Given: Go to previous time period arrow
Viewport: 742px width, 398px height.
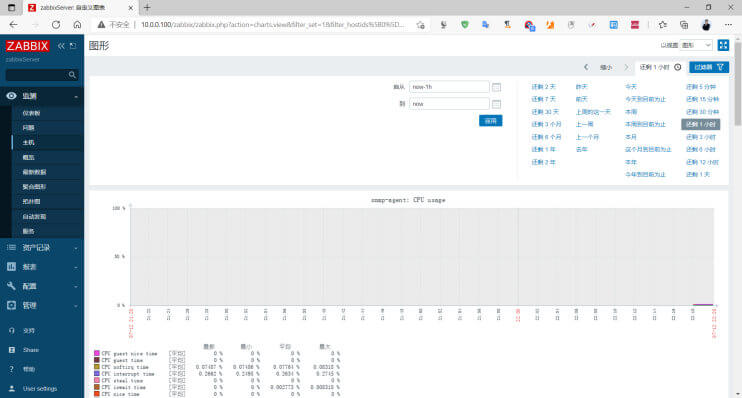Looking at the screenshot, I should (586, 67).
